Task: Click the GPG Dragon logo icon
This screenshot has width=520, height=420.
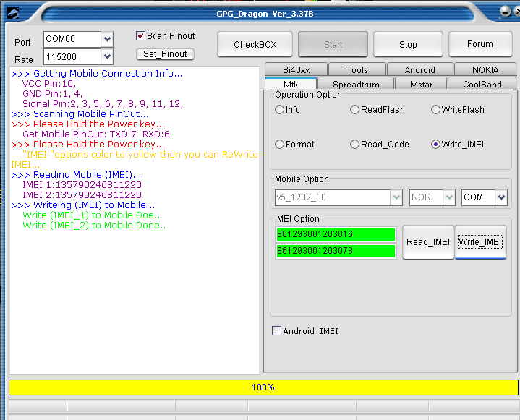Action: click(12, 13)
